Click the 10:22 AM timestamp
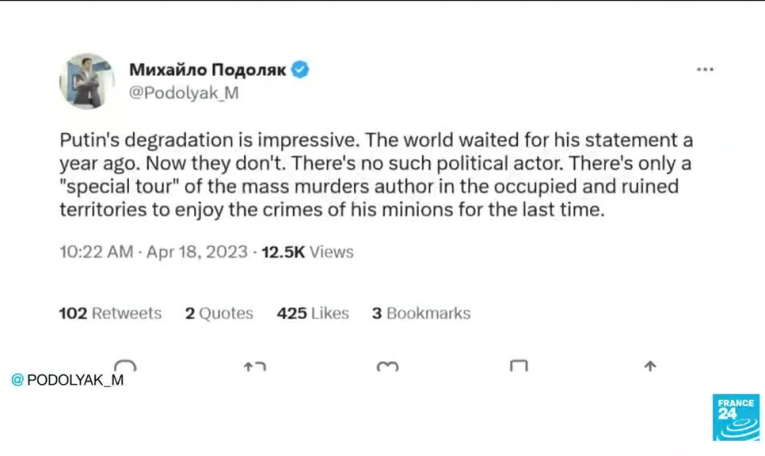Viewport: 765px width, 456px height. (x=98, y=252)
